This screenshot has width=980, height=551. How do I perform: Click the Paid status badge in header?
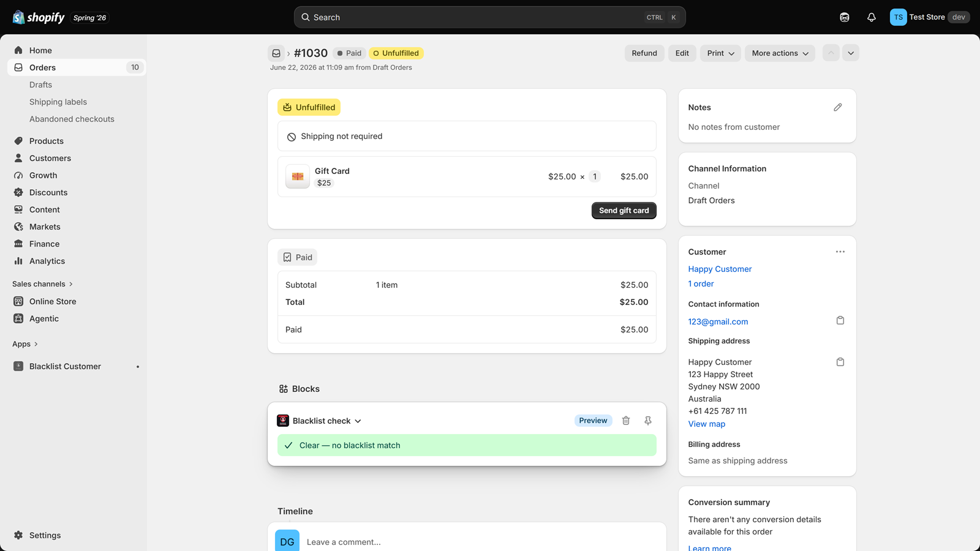coord(349,53)
